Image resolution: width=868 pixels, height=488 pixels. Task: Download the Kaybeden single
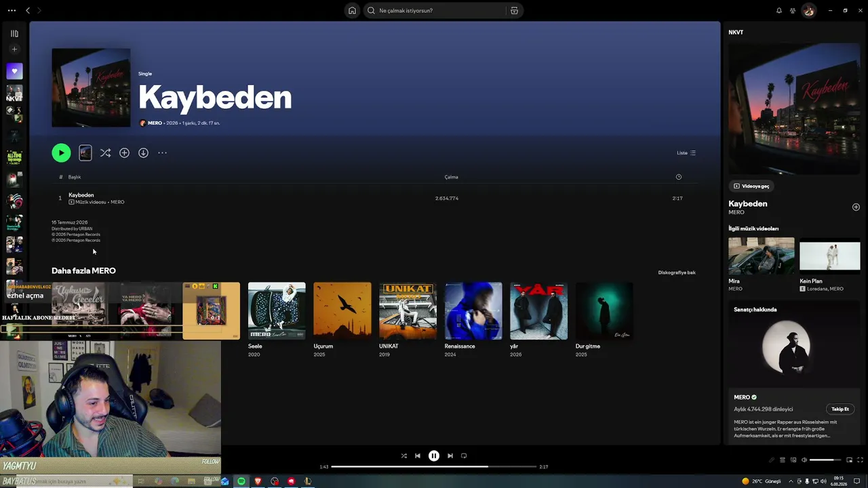tap(143, 153)
